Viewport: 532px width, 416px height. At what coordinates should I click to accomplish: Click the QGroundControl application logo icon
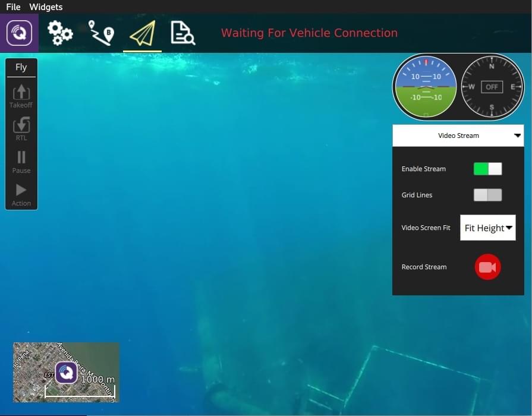(19, 33)
